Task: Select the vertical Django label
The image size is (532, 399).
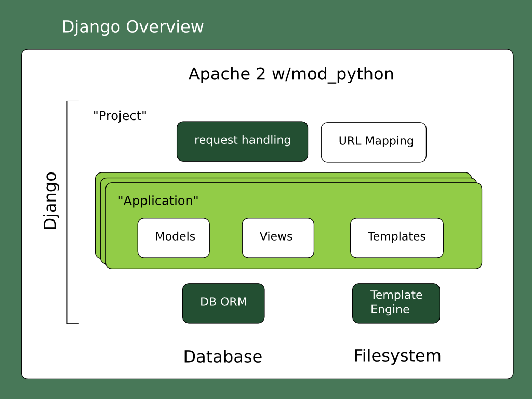Action: click(x=50, y=201)
